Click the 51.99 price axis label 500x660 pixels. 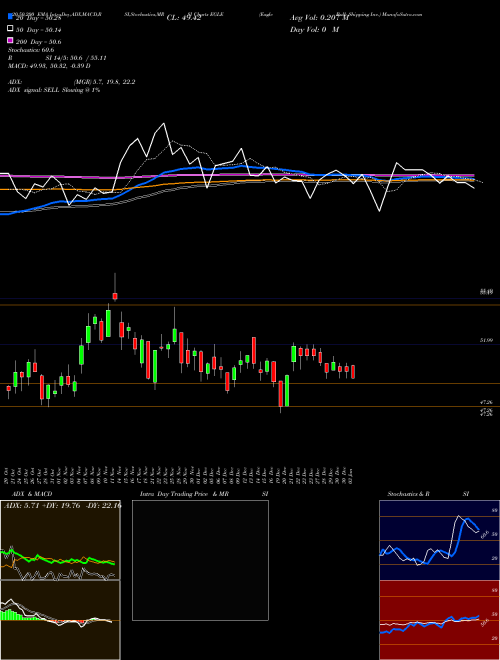point(486,340)
